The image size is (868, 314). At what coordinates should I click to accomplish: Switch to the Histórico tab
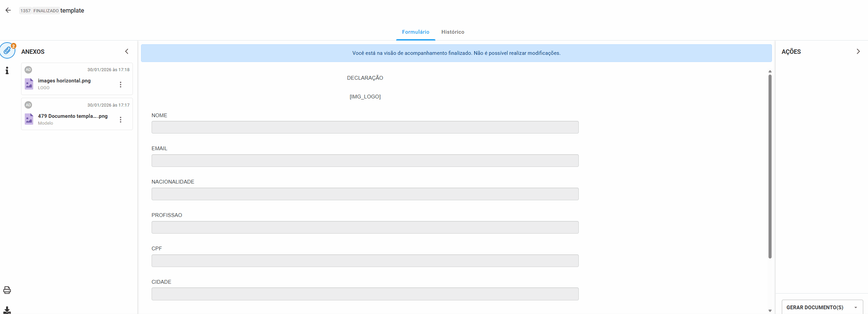pyautogui.click(x=453, y=32)
